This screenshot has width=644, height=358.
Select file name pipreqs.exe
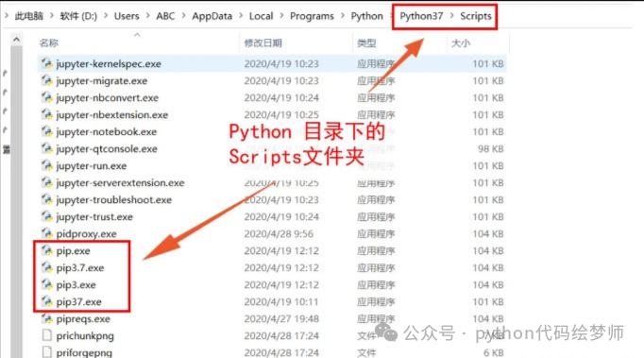[x=83, y=319]
